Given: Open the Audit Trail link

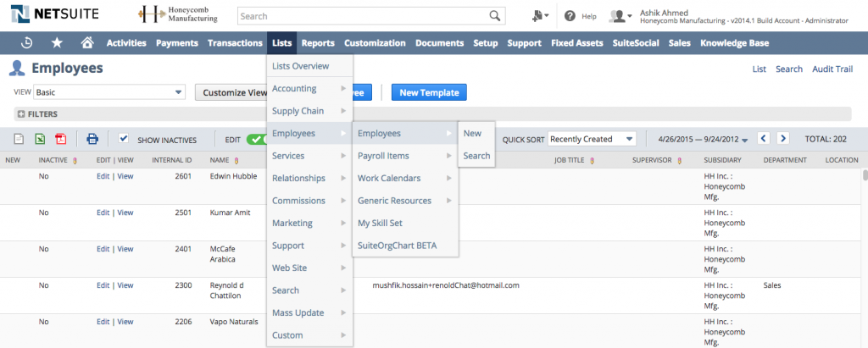Looking at the screenshot, I should 832,69.
